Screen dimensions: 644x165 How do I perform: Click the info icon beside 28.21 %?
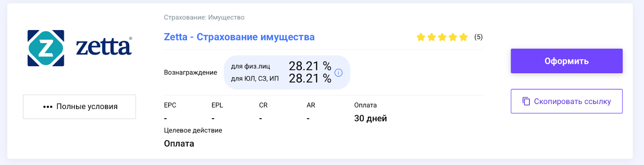339,73
